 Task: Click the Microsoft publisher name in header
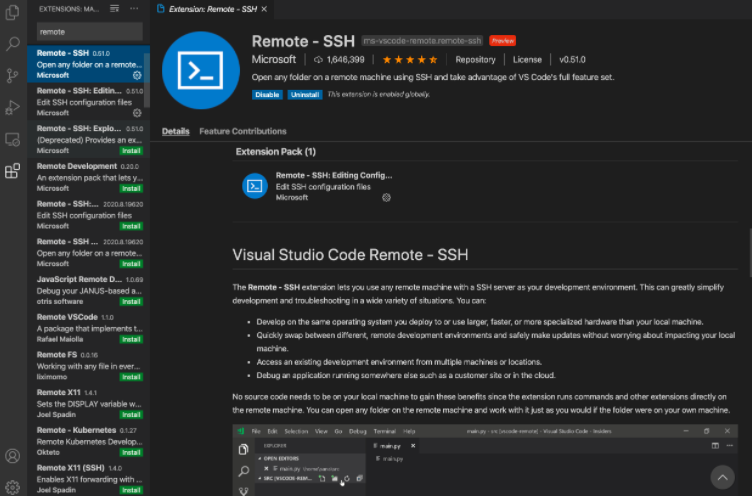[274, 59]
